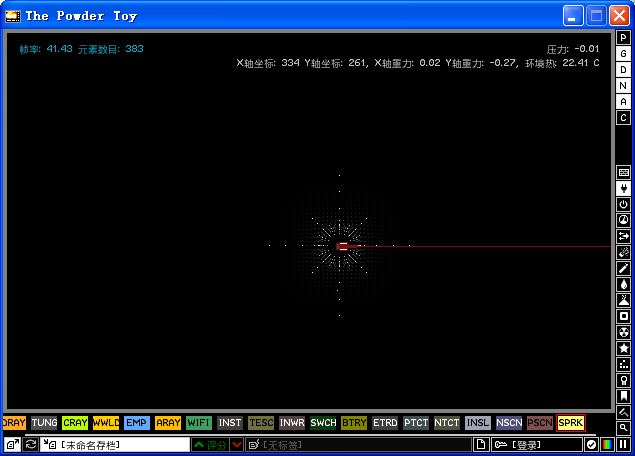This screenshot has height=456, width=635.
Task: Reload the simulation with refresh icon
Action: (31, 445)
